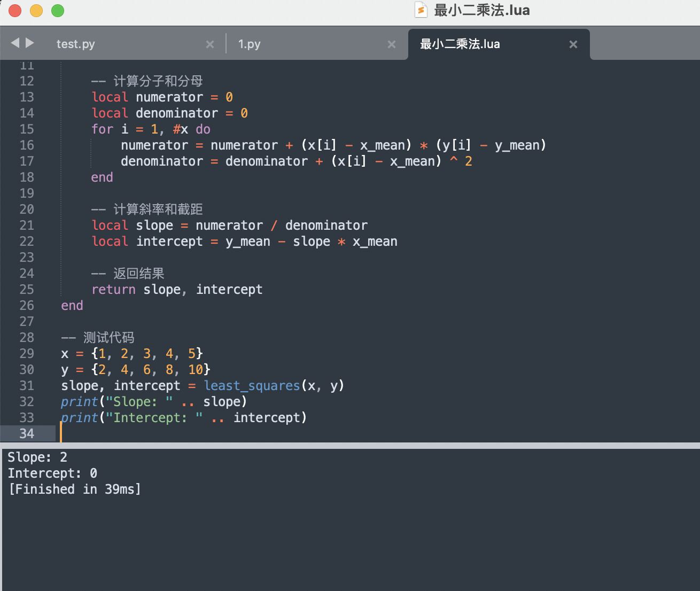Image resolution: width=700 pixels, height=591 pixels.
Task: Click 'least_squares' function call on line 31
Action: [252, 386]
